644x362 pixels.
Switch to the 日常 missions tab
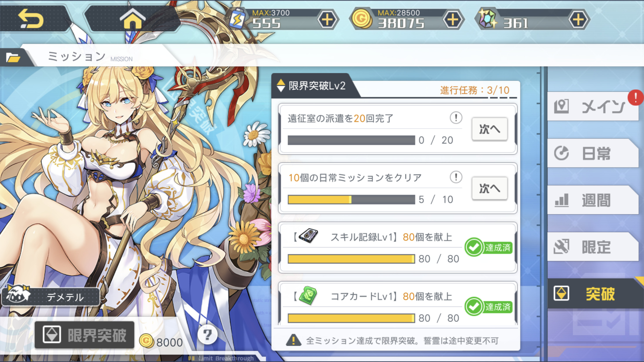coord(593,153)
